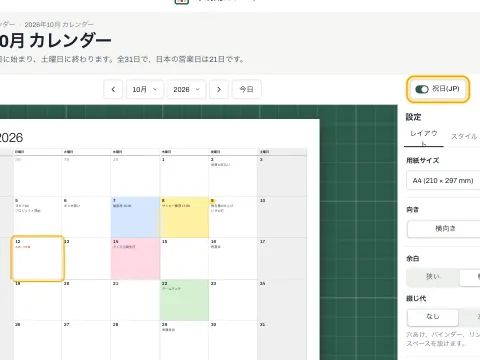Select the yellow October 8 cell
The width and height of the screenshot is (480, 360).
coord(184,217)
